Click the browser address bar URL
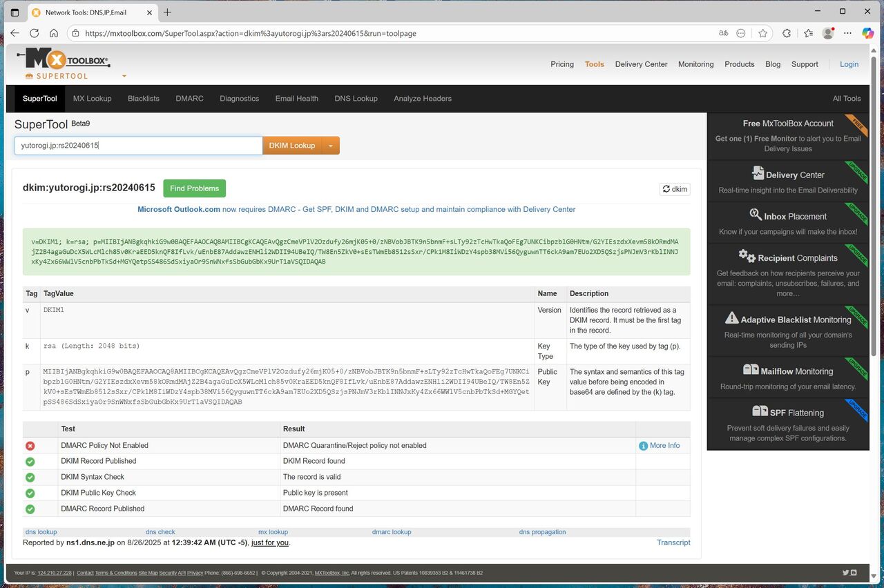 tap(251, 33)
